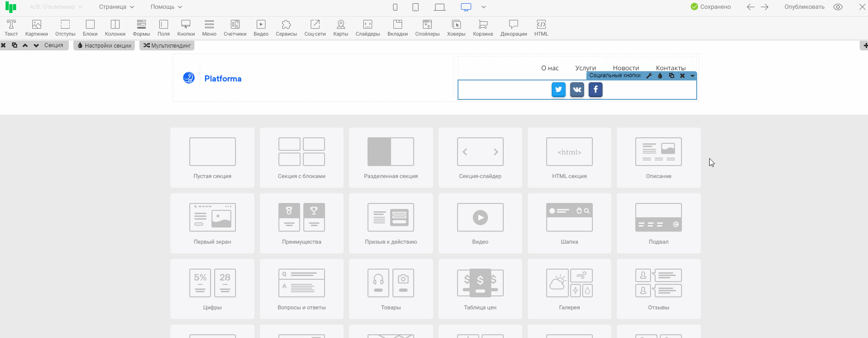The image size is (868, 338).
Task: Open social buttons widget settings wrench
Action: [649, 76]
